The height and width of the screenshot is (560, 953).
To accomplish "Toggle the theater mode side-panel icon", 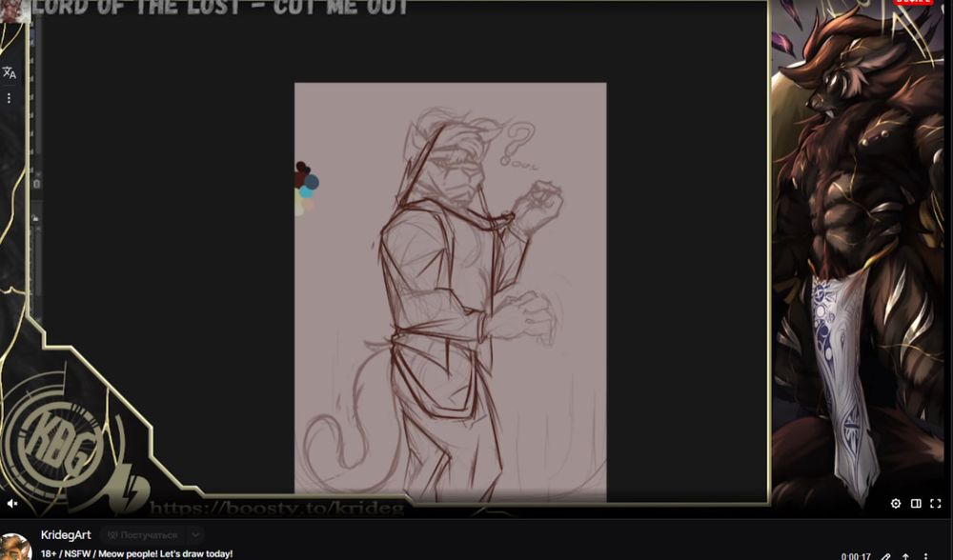I will [x=916, y=504].
